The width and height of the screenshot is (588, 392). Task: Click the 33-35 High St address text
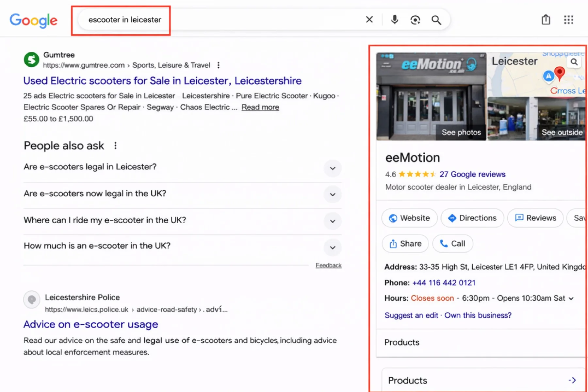tap(502, 267)
